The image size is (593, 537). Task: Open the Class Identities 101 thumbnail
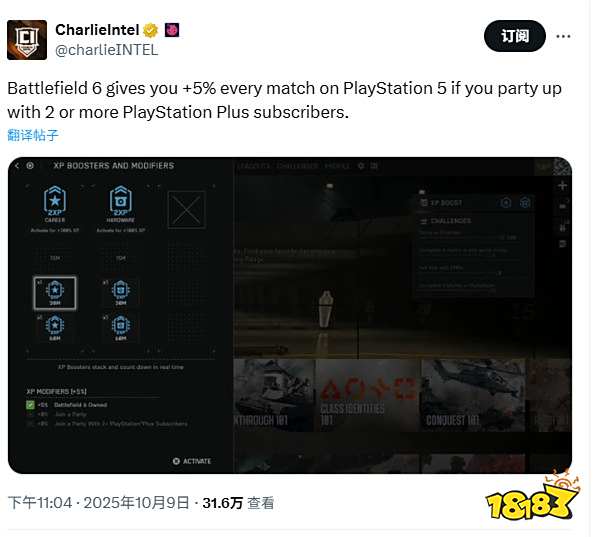click(x=368, y=395)
